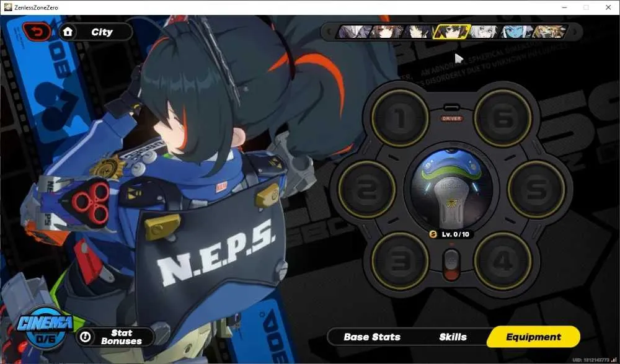Switch to the Base Stats tab
Viewport: 620px width, 364px height.
click(x=372, y=337)
